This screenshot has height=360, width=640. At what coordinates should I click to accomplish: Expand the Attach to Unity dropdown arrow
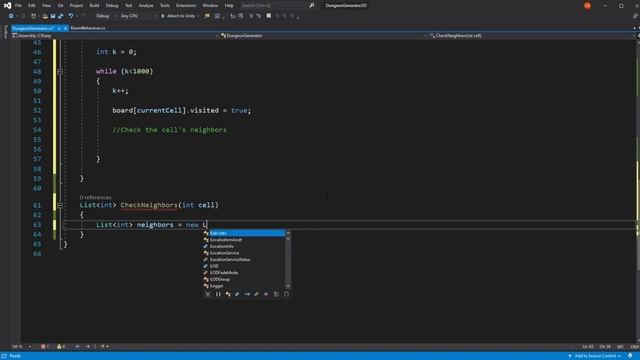[x=198, y=16]
